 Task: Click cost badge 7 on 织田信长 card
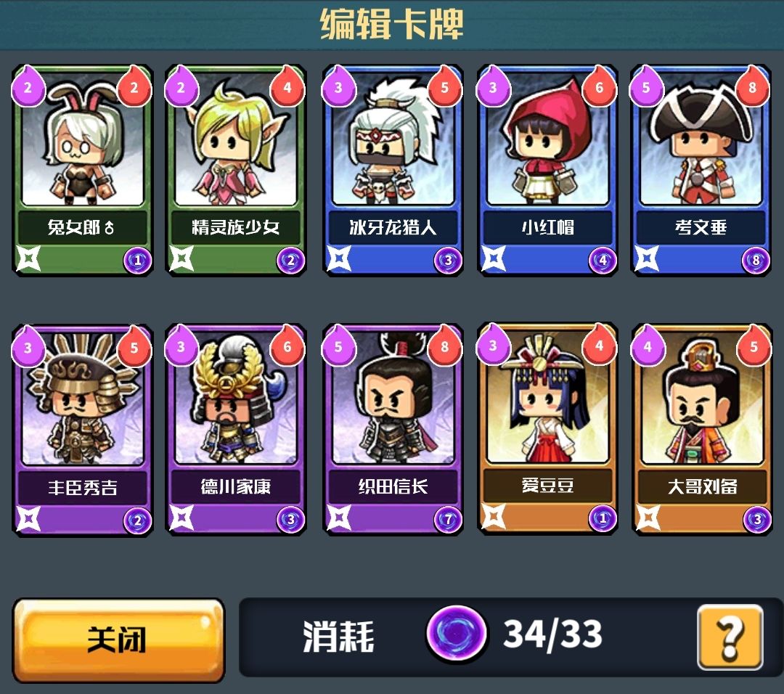click(448, 520)
